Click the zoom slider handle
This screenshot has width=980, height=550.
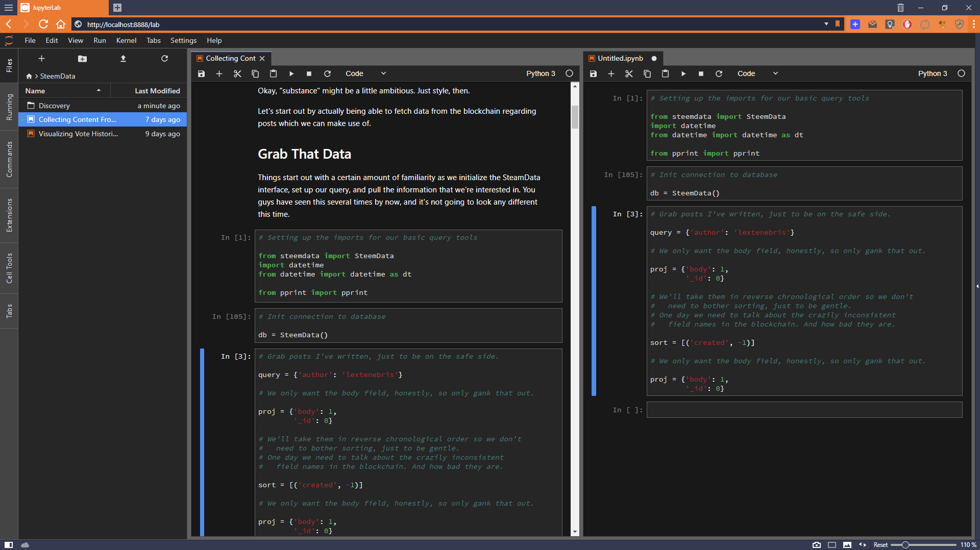pyautogui.click(x=905, y=545)
